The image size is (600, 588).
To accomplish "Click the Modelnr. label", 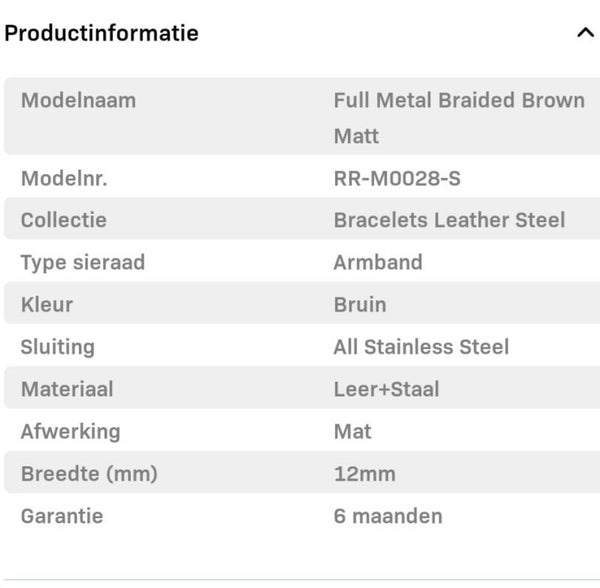I will (64, 179).
